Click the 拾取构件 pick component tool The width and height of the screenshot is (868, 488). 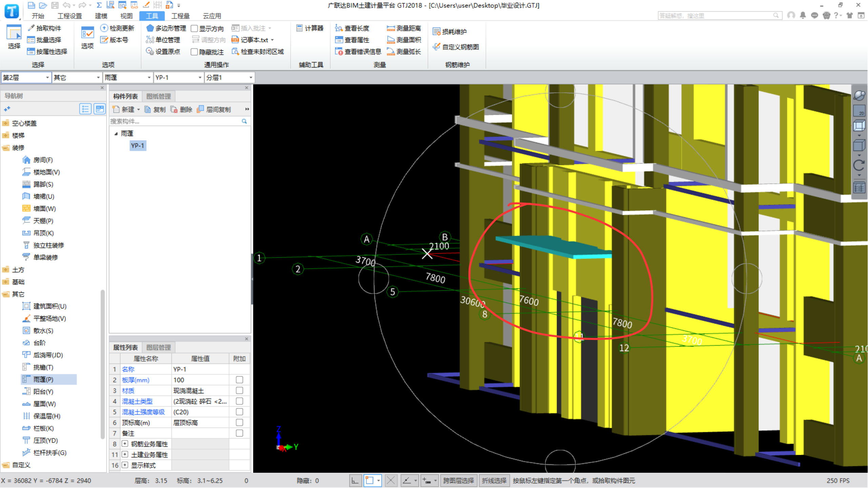pyautogui.click(x=44, y=28)
